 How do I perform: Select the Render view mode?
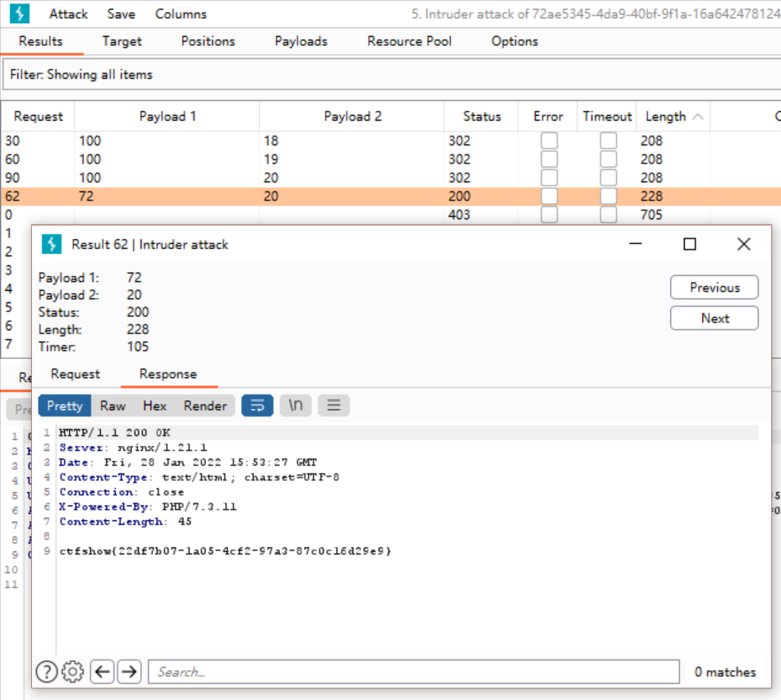(205, 406)
